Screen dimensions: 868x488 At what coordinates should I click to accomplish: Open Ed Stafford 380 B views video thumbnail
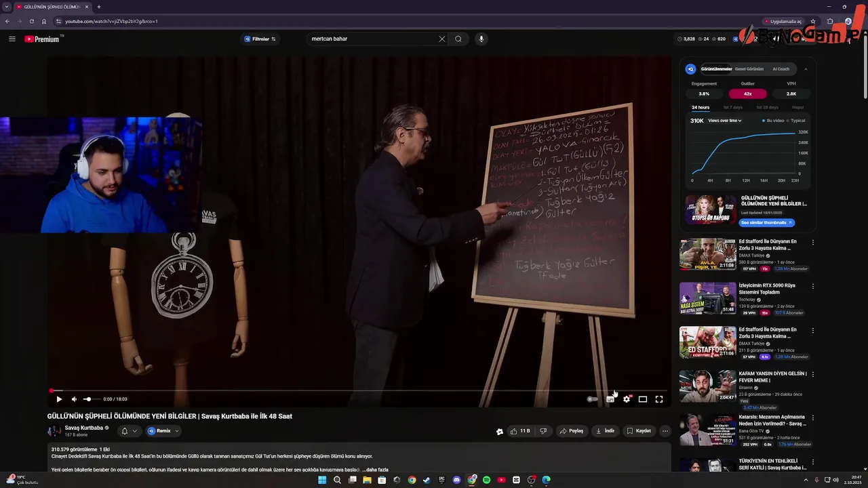coord(707,254)
